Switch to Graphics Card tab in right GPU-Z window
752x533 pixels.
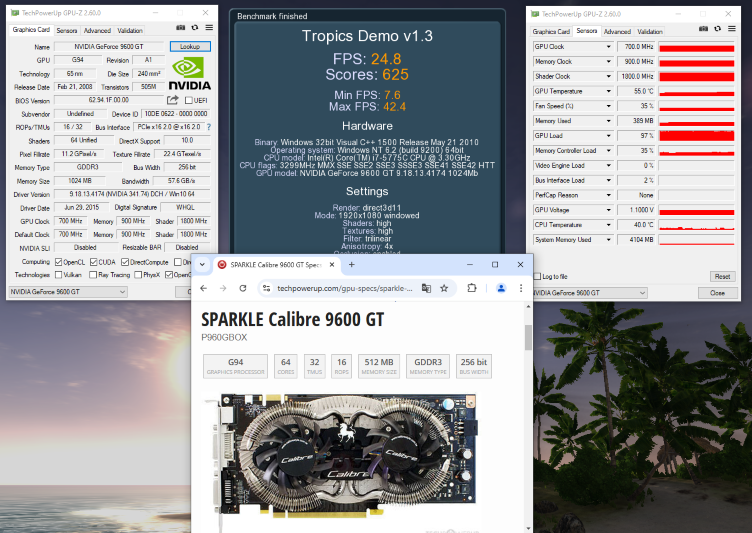(551, 32)
